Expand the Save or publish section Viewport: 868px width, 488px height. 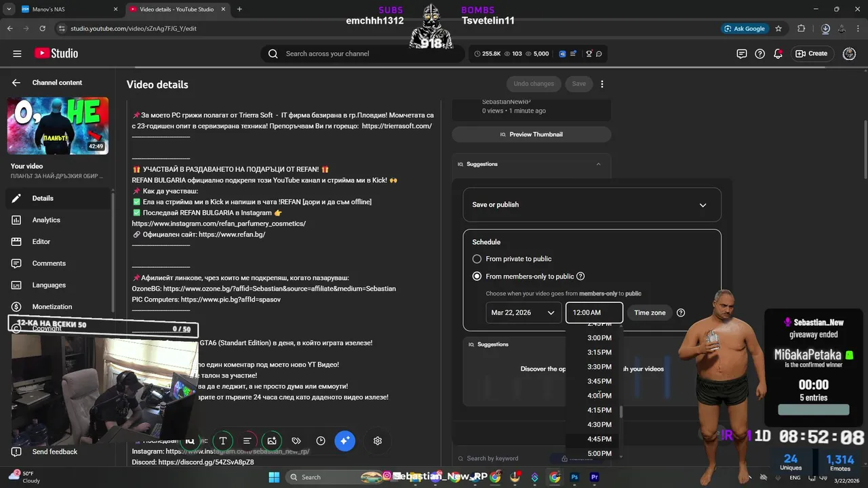tap(592, 205)
